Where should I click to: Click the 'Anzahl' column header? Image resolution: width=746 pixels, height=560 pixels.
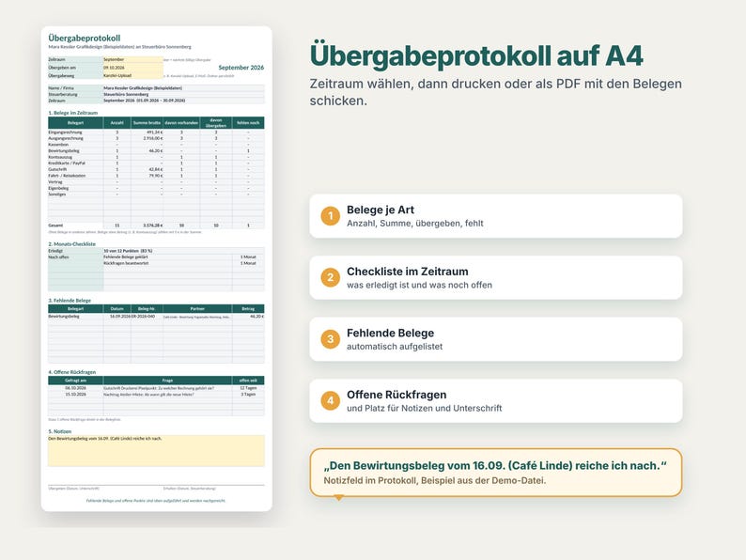(117, 123)
